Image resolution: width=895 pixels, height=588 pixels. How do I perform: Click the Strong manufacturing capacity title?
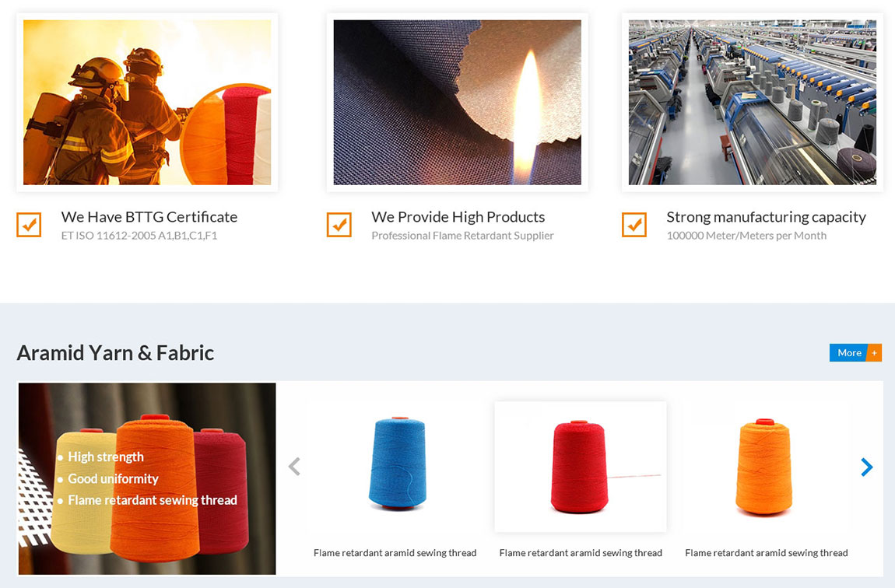(766, 217)
